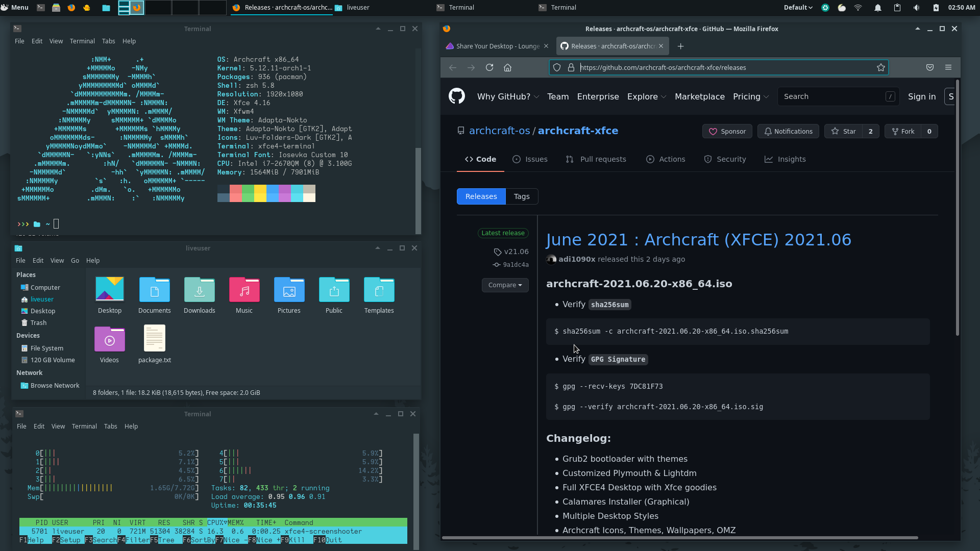This screenshot has height=551, width=980.
Task: Click the sha256sum verification badge
Action: pyautogui.click(x=610, y=304)
